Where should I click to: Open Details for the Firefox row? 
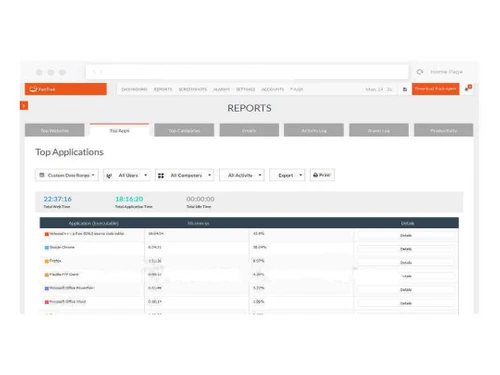[x=406, y=263]
